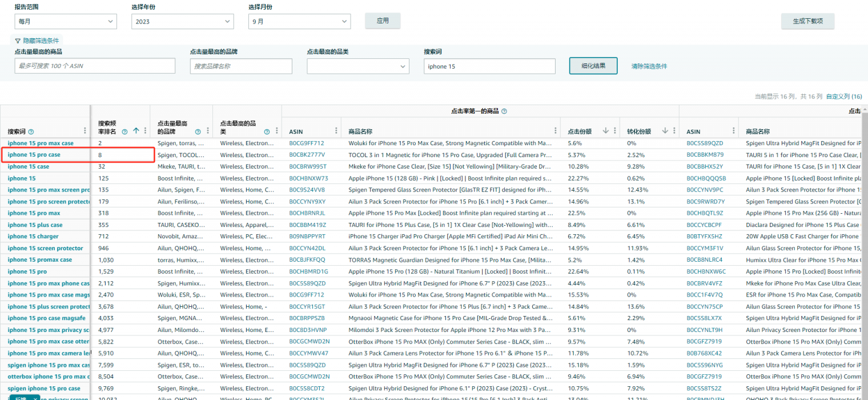The image size is (868, 400).
Task: Click the funnel filter icon beside 隐藏筛选条件
Action: [18, 41]
